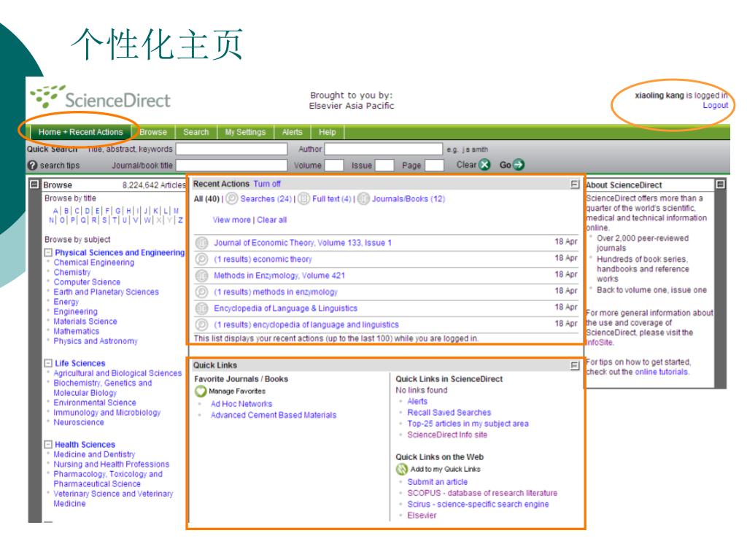
Task: Collapse the Browse panel
Action: [34, 184]
